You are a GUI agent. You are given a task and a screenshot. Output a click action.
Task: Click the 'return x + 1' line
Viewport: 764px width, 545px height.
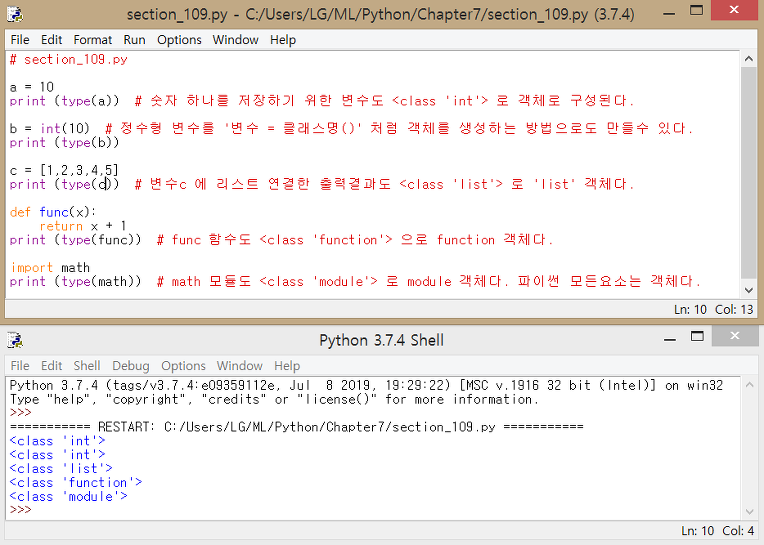(83, 226)
